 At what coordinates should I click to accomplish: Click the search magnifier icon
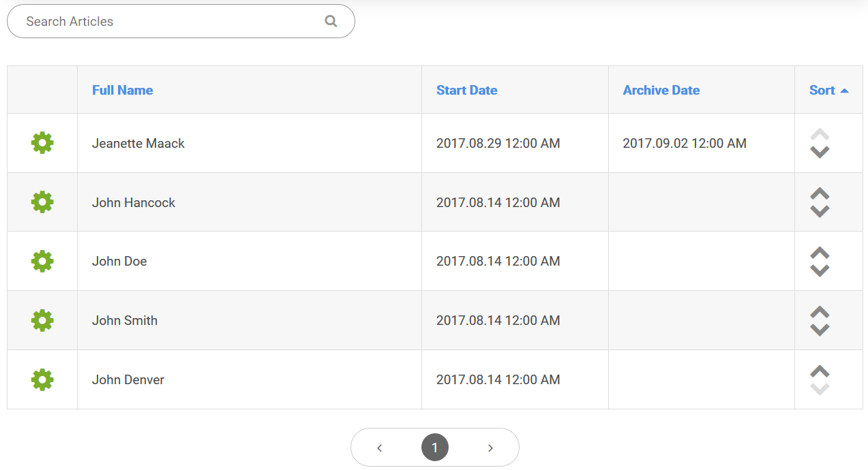[331, 21]
